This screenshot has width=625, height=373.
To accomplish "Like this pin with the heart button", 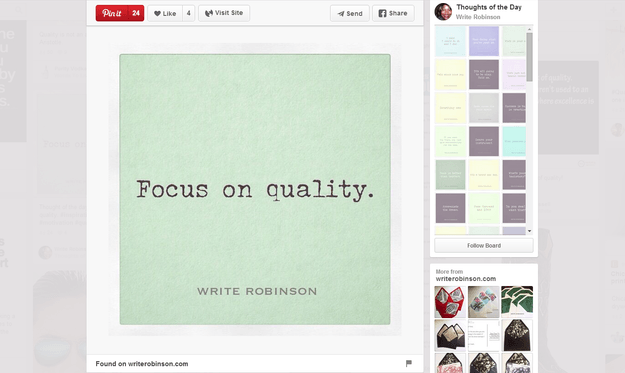I will click(165, 13).
